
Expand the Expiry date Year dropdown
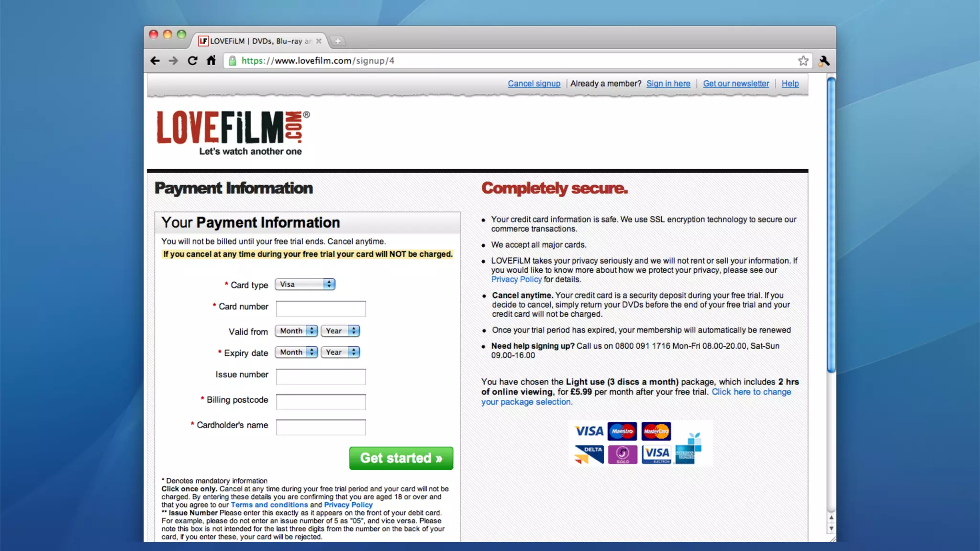(340, 353)
